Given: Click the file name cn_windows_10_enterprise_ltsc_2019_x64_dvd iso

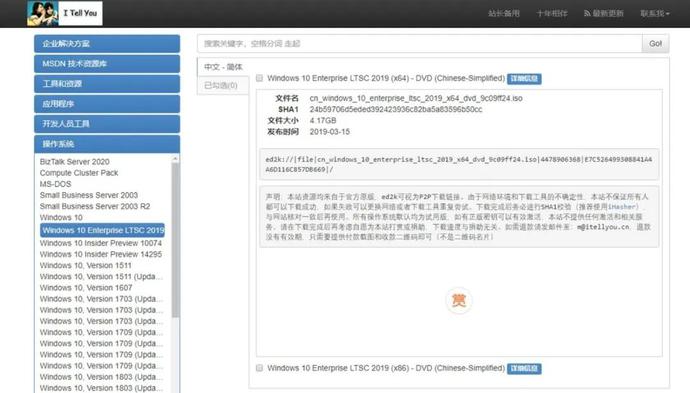Looking at the screenshot, I should [x=416, y=98].
